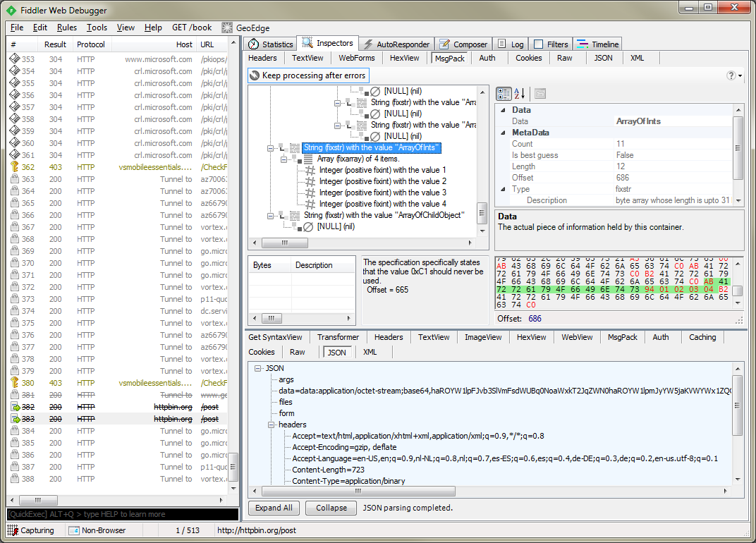Click the green arrow icon of session 383

click(x=16, y=419)
